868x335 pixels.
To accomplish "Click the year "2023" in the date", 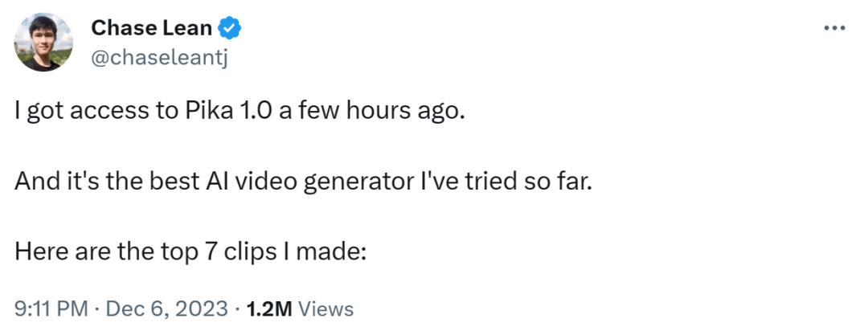I will [x=205, y=308].
